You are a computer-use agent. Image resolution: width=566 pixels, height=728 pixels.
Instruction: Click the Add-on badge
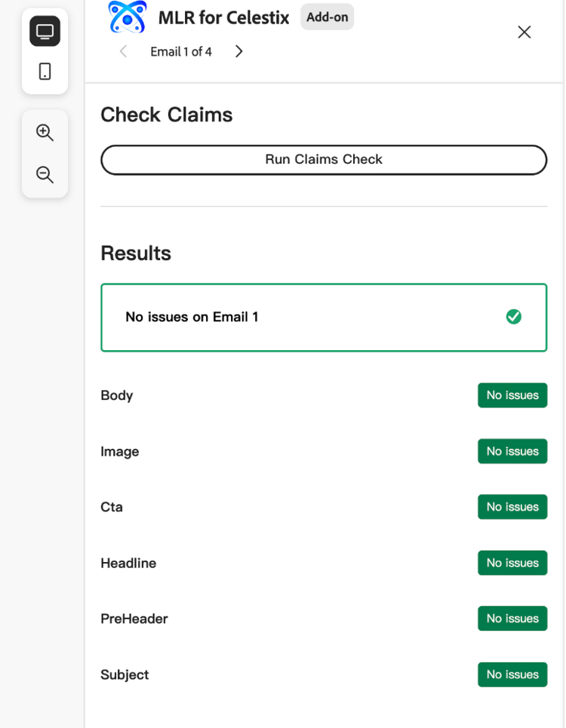click(327, 17)
